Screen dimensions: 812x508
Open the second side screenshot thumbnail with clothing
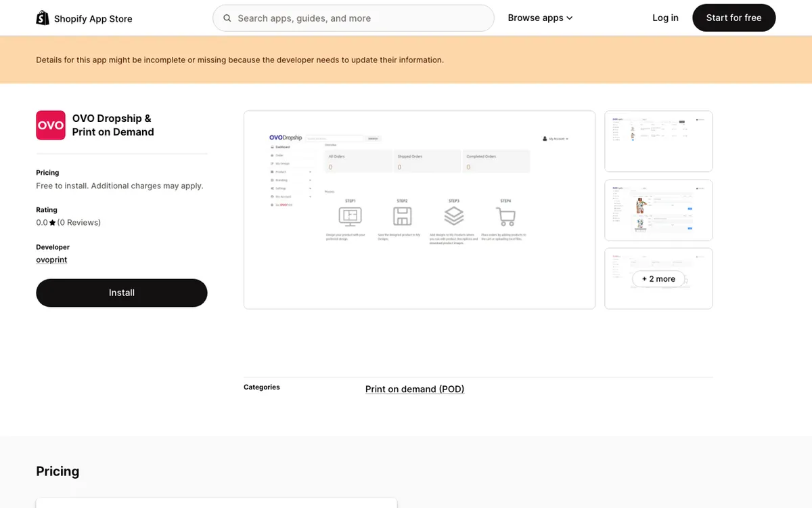coord(658,210)
